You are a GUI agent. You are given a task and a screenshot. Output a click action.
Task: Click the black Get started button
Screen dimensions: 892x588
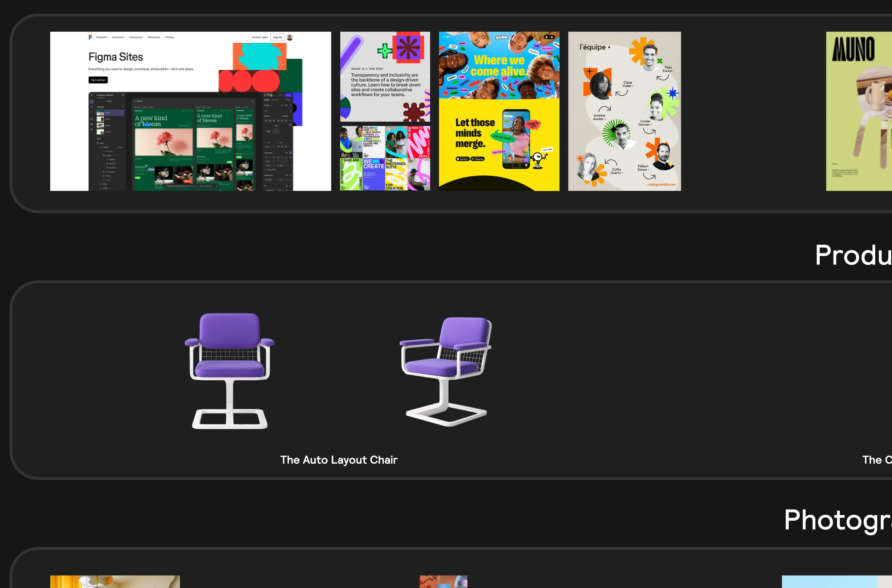pos(98,80)
